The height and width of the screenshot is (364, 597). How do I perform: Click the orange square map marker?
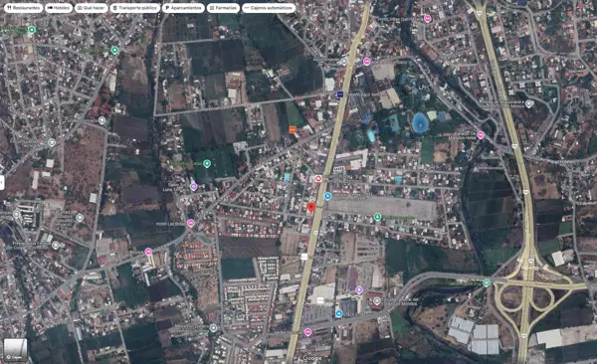point(293,130)
